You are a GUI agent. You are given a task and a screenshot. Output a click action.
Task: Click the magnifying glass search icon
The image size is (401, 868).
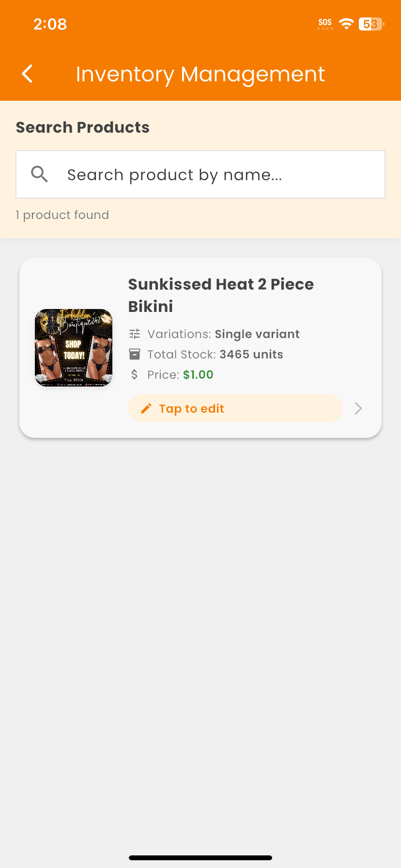click(39, 174)
